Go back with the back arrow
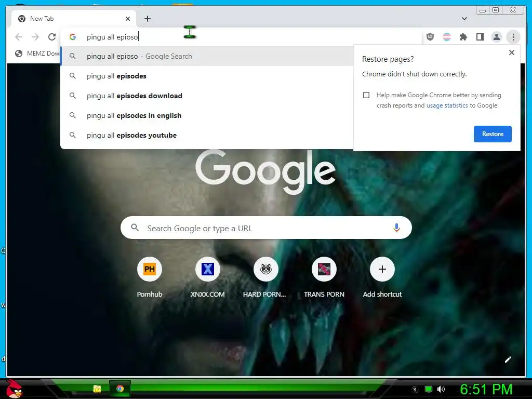This screenshot has height=399, width=532. [x=19, y=37]
